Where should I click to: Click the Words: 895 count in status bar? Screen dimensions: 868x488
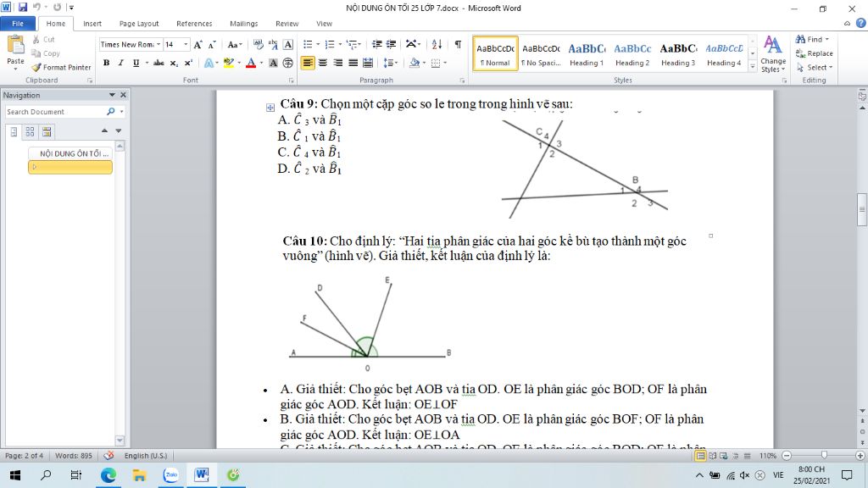point(74,455)
